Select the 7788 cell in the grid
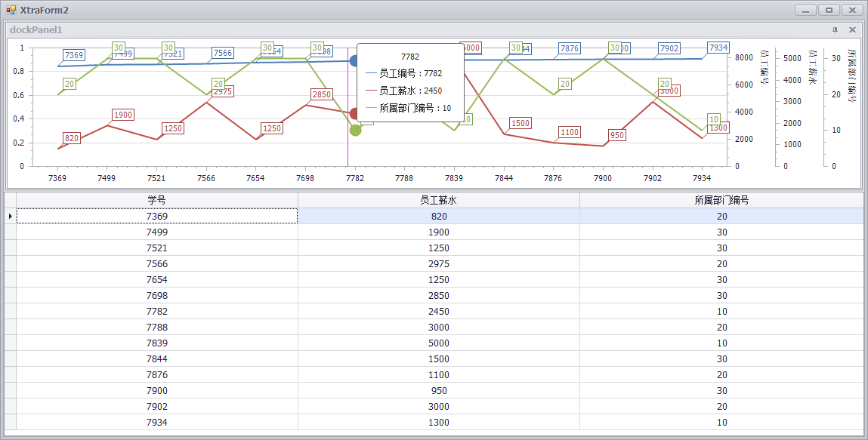The height and width of the screenshot is (440, 868). tap(157, 328)
